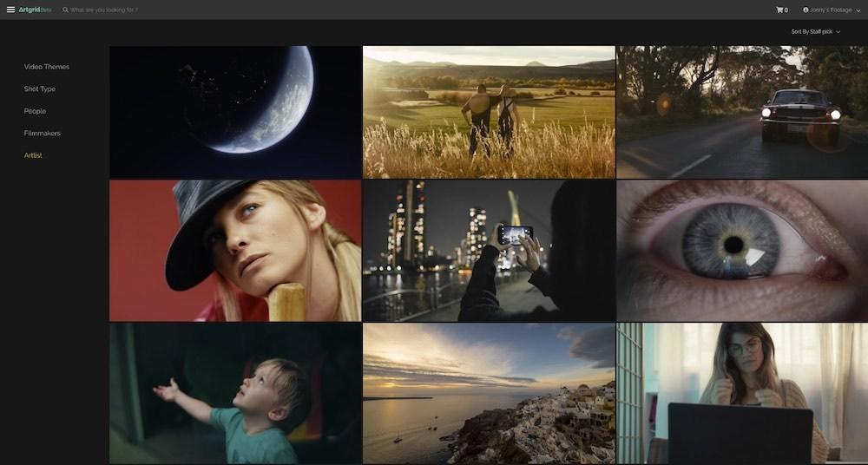Click the user profile avatar icon
Viewport: 868px width, 465px height.
[806, 10]
